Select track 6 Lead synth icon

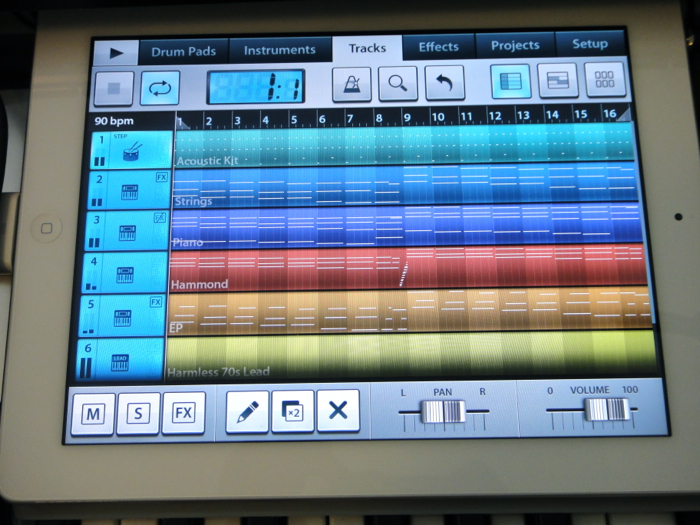click(120, 362)
